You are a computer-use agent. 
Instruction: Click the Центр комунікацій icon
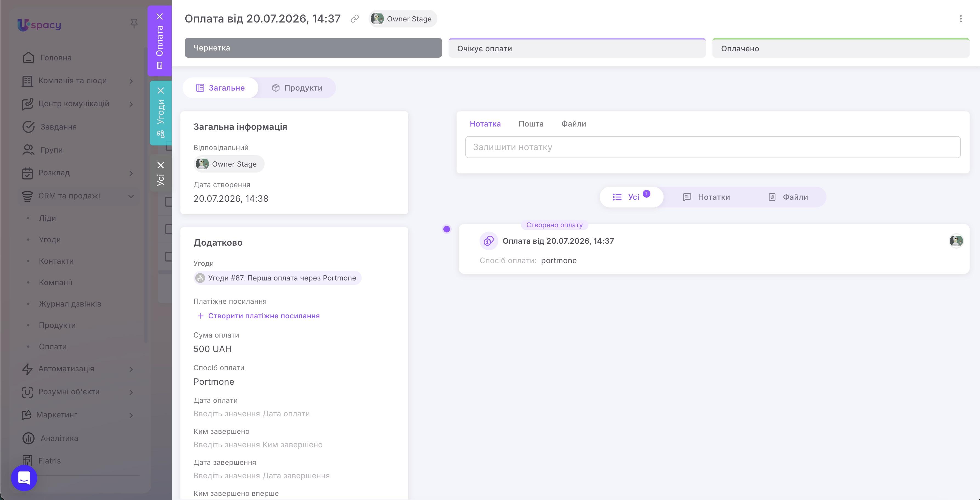27,104
